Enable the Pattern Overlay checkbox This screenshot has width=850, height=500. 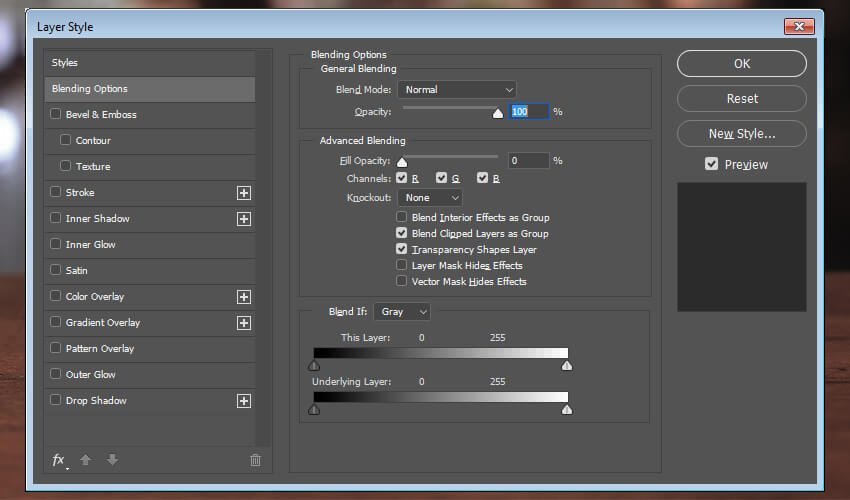pyautogui.click(x=55, y=348)
